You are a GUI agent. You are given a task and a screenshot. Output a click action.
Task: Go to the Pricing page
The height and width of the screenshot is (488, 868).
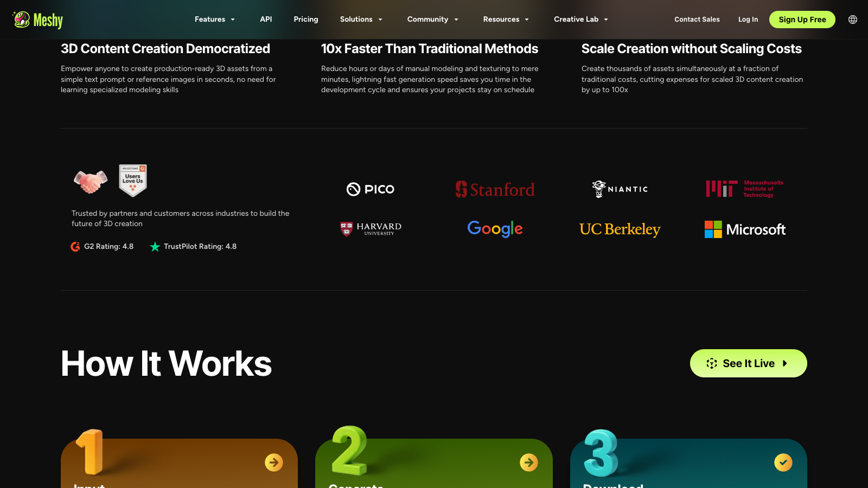(x=306, y=20)
